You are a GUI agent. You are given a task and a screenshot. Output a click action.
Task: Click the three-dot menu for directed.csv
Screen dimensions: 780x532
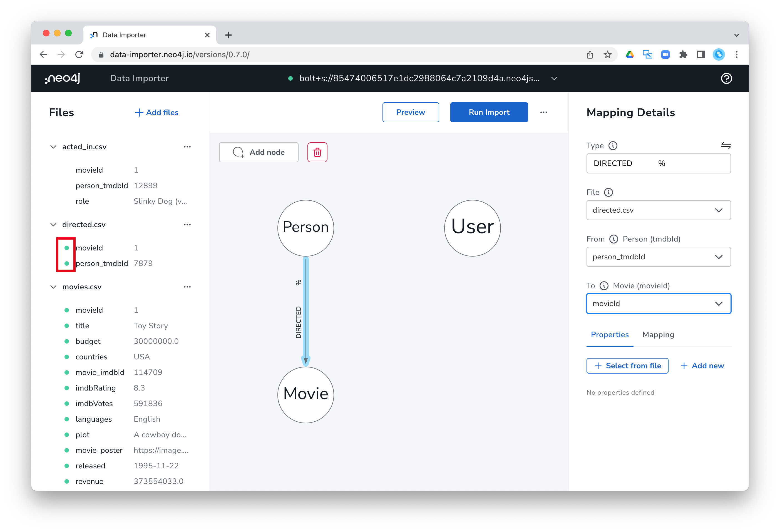(x=188, y=225)
